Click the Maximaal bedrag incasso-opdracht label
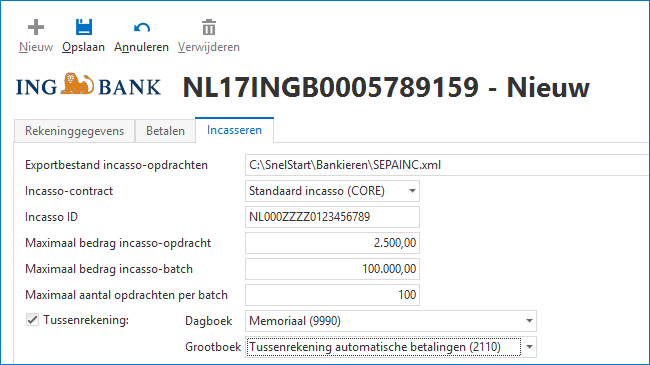650x365 pixels. coord(118,243)
